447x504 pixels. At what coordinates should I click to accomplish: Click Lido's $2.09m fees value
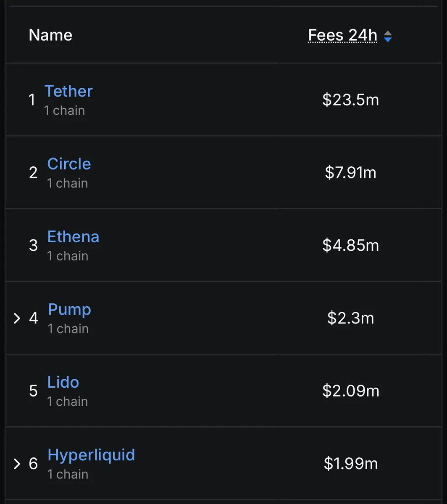350,391
